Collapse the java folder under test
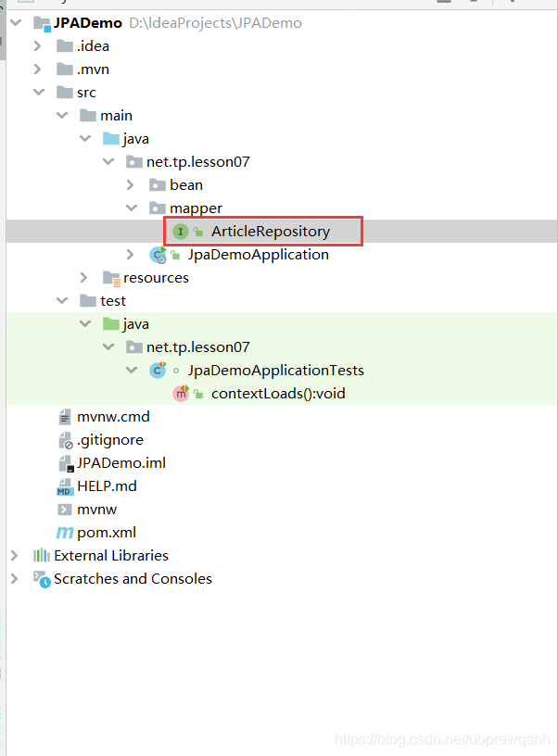558x756 pixels. coord(85,323)
